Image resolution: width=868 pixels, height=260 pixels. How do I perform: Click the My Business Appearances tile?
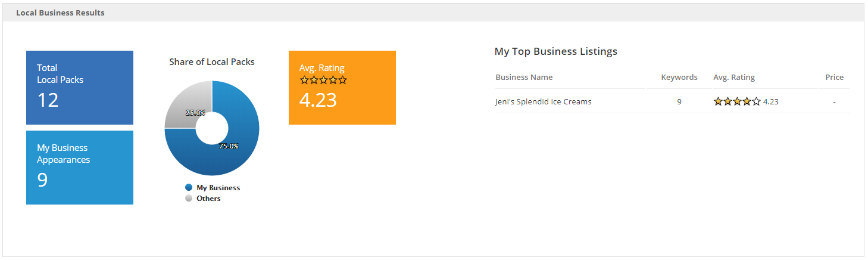80,167
